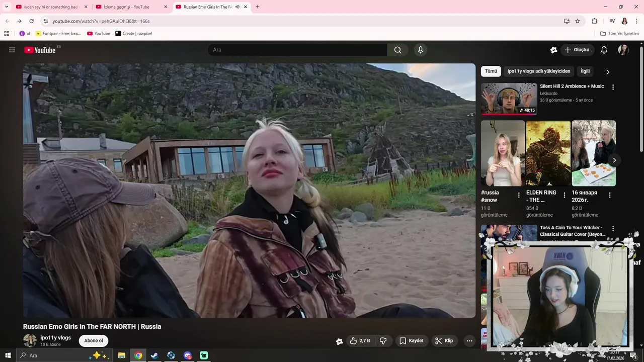The width and height of the screenshot is (644, 362).
Task: Open a new browser tab
Action: [258, 7]
